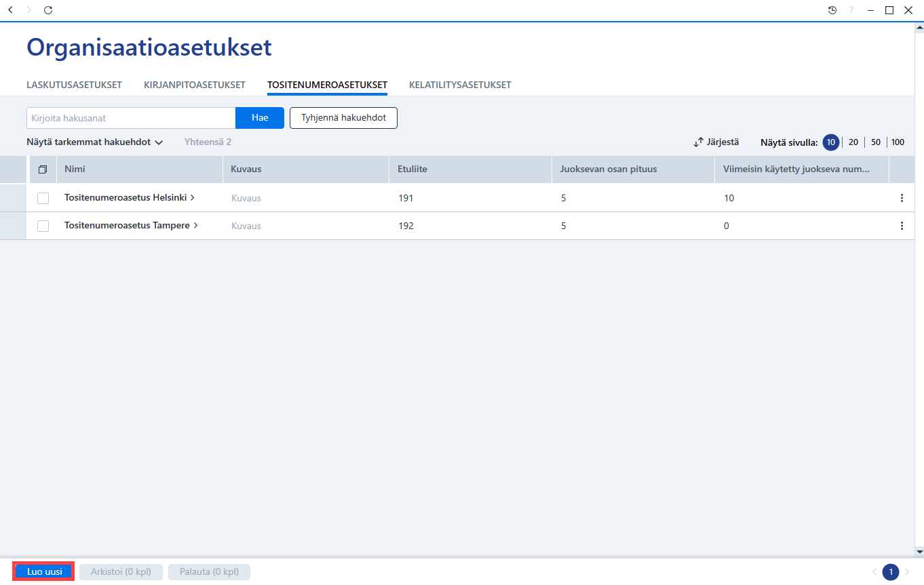Tick the checkbox for Tositenumeroasetus Helsinki
The width and height of the screenshot is (924, 585).
point(43,198)
